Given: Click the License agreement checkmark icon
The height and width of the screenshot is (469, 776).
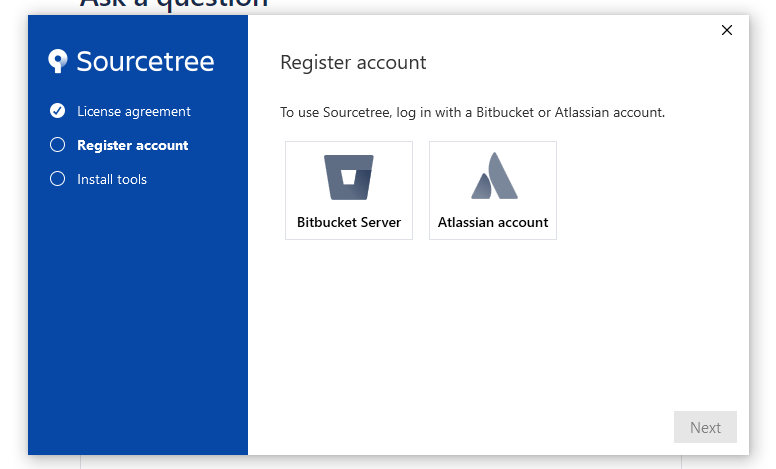Looking at the screenshot, I should pos(57,111).
